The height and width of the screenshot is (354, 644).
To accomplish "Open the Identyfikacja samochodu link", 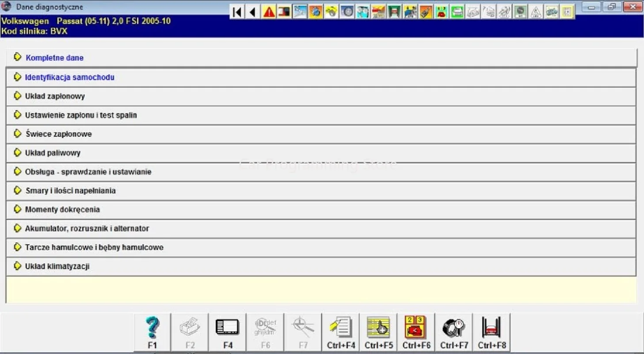I will click(69, 77).
